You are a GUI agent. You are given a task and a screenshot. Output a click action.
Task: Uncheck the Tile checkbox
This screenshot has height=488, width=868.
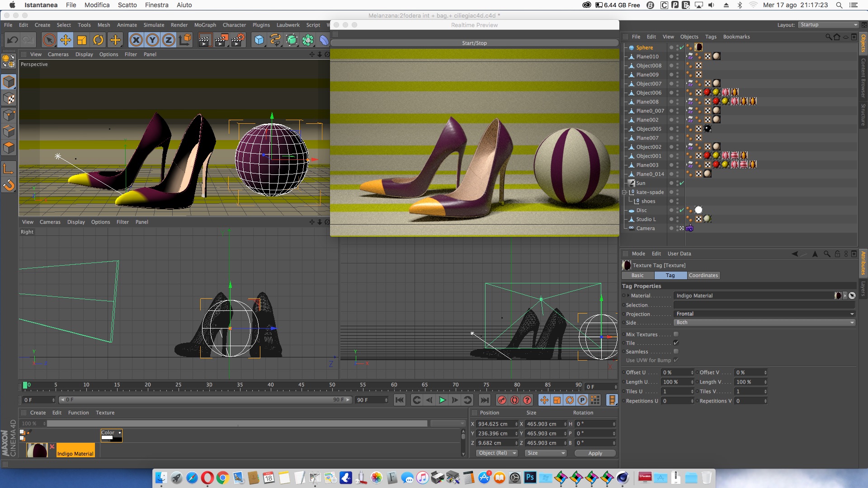pyautogui.click(x=676, y=343)
